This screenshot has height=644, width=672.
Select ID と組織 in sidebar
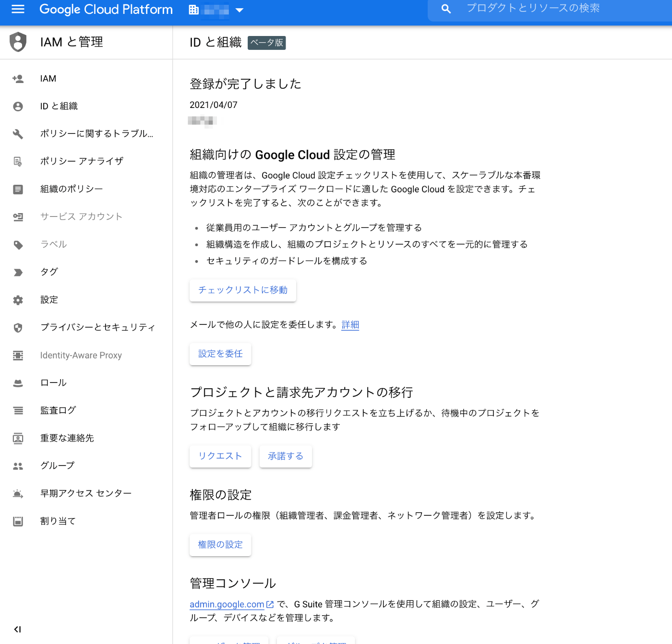(86, 106)
